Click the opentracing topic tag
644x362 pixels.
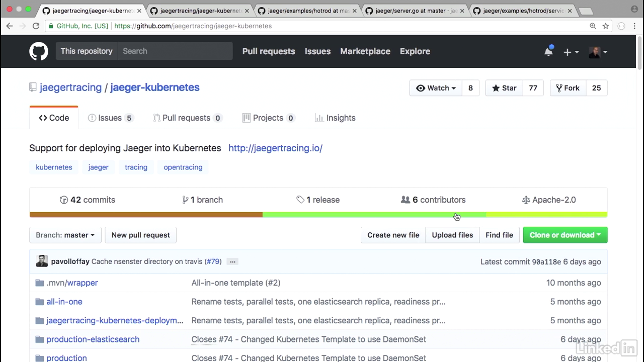(x=183, y=167)
